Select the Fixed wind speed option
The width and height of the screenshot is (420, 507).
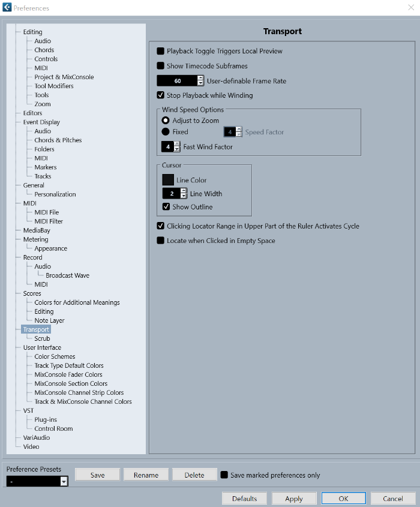click(x=166, y=131)
